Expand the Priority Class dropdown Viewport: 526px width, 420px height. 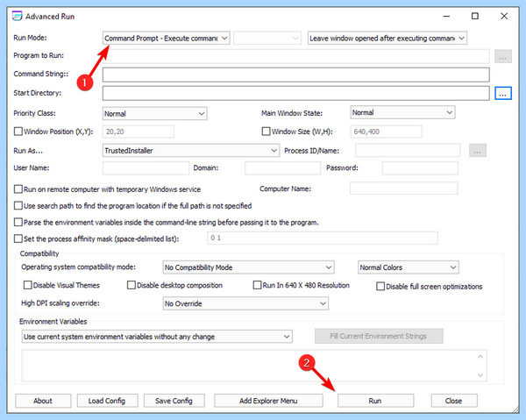[154, 113]
